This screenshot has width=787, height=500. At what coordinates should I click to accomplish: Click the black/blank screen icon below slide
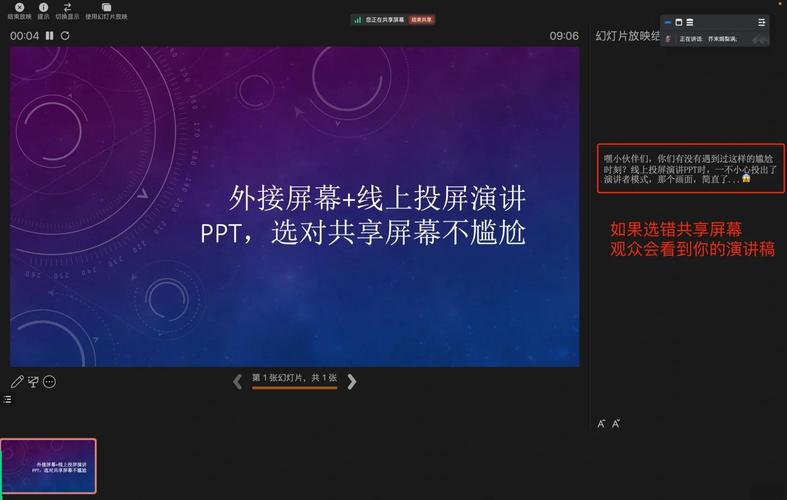coord(33,382)
